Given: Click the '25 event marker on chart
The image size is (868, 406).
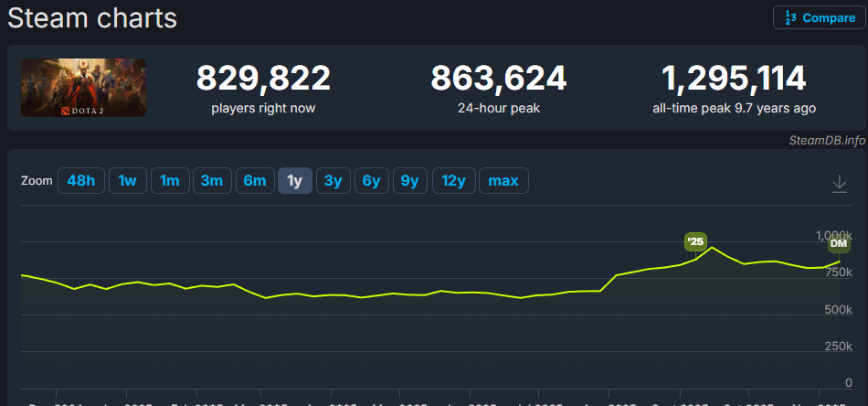Looking at the screenshot, I should point(696,242).
